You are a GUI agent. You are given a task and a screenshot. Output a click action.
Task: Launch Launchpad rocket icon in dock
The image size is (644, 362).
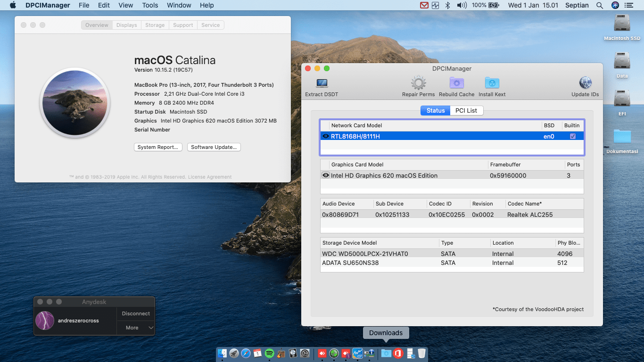pos(234,353)
